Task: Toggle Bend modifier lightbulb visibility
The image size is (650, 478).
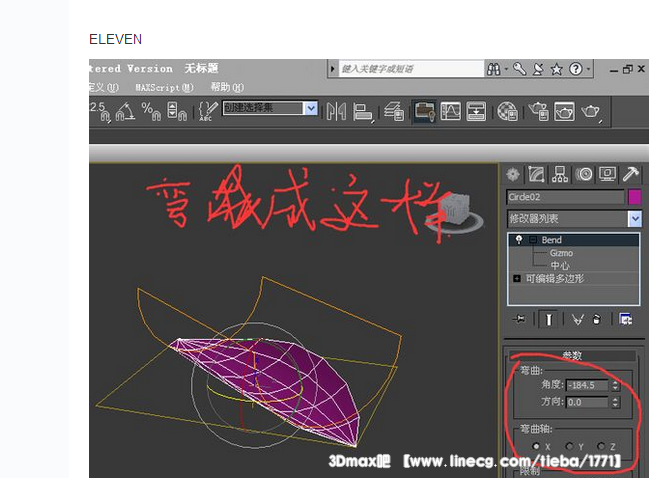Action: point(518,240)
